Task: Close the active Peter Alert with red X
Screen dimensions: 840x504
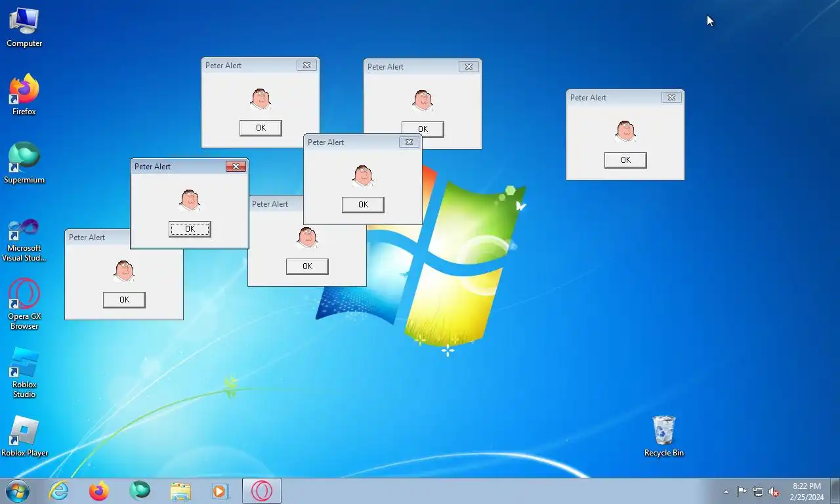Action: pyautogui.click(x=236, y=167)
